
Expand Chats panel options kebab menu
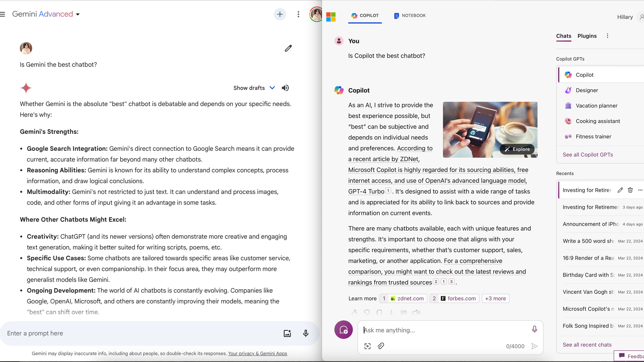pyautogui.click(x=607, y=36)
